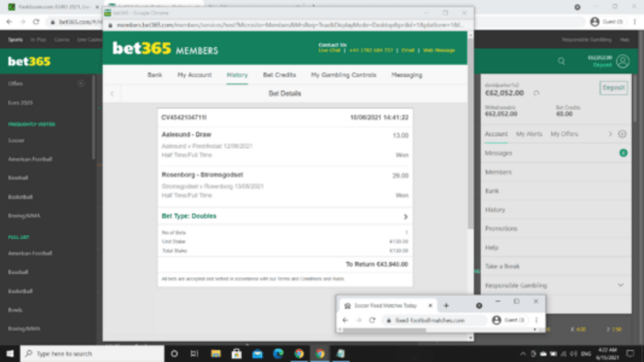The image size is (644, 362).
Task: Open File Explorer from the taskbar
Action: [x=215, y=354]
